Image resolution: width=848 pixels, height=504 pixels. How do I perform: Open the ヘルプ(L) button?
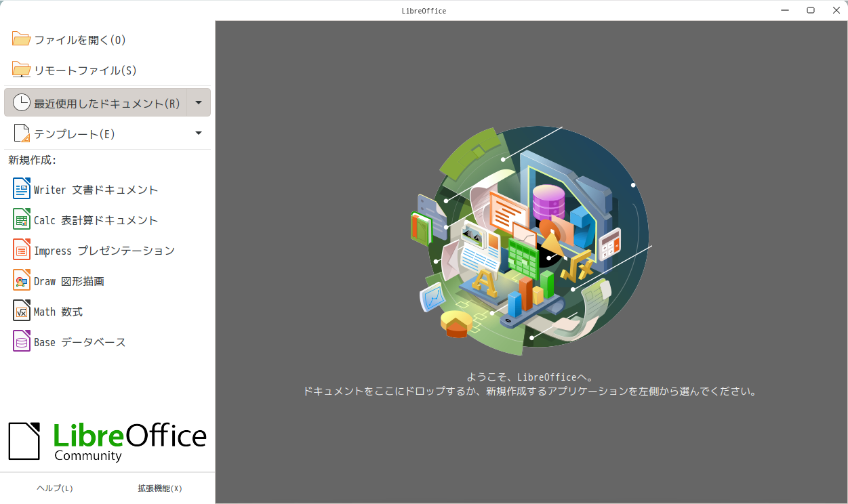pos(55,488)
